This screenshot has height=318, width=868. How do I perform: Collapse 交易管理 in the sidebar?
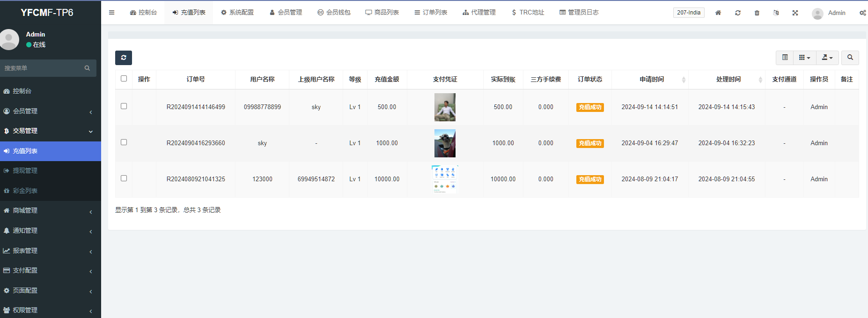(51, 131)
